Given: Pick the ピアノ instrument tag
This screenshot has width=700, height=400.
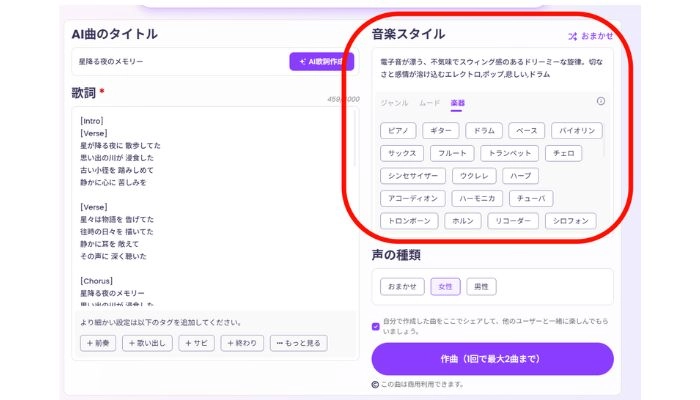Looking at the screenshot, I should 397,130.
